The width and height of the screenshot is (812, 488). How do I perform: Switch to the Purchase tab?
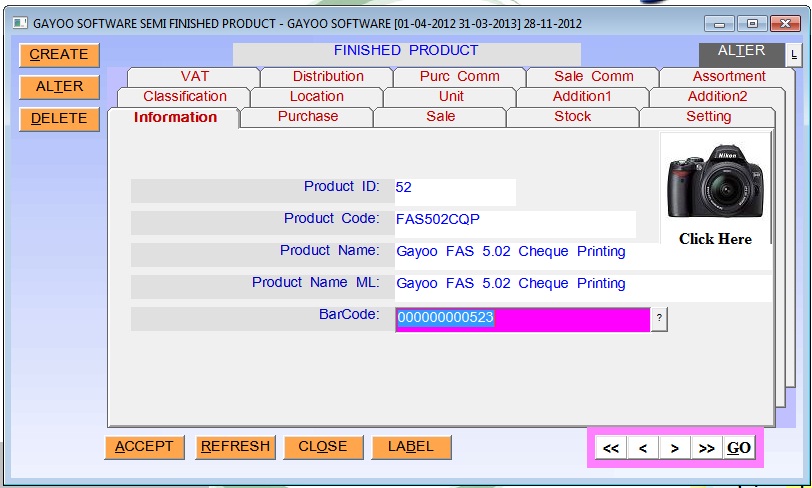click(x=308, y=117)
